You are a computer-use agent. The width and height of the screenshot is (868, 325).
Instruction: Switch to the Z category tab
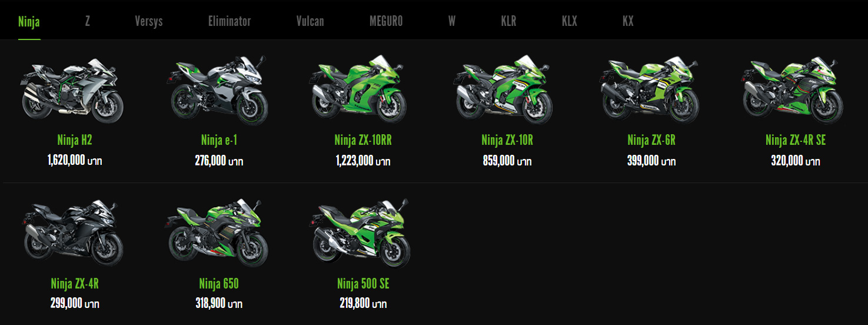point(88,22)
